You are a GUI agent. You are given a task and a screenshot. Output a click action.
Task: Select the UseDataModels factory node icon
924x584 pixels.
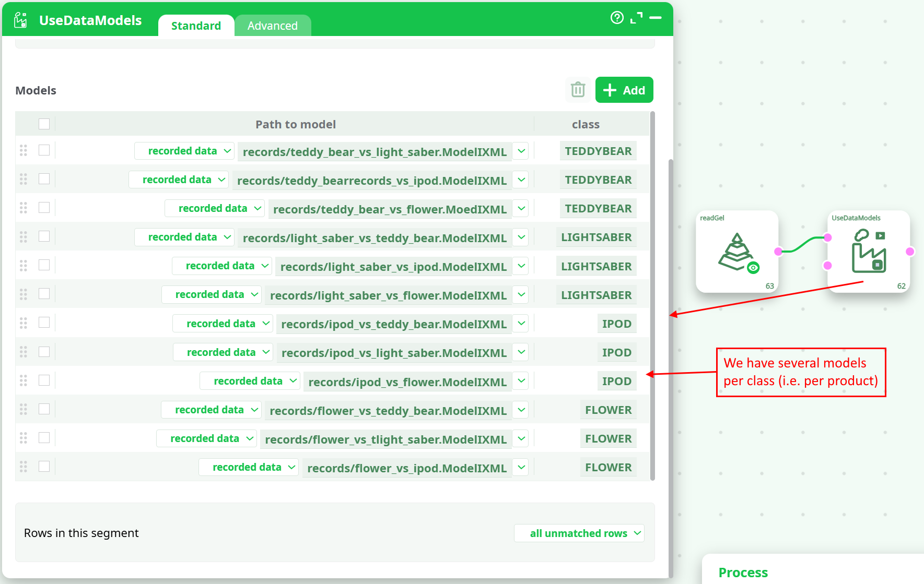click(869, 252)
